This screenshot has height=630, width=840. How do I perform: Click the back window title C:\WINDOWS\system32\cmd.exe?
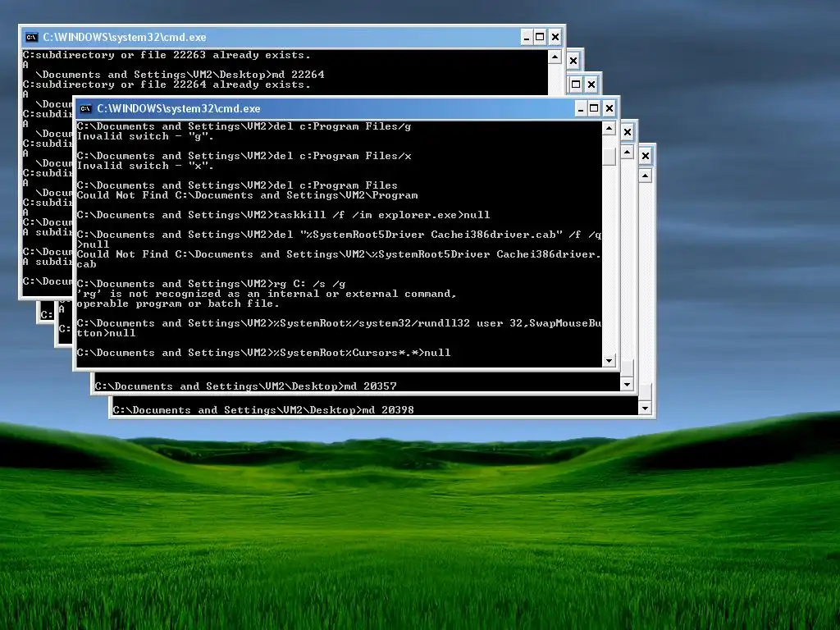(x=125, y=38)
